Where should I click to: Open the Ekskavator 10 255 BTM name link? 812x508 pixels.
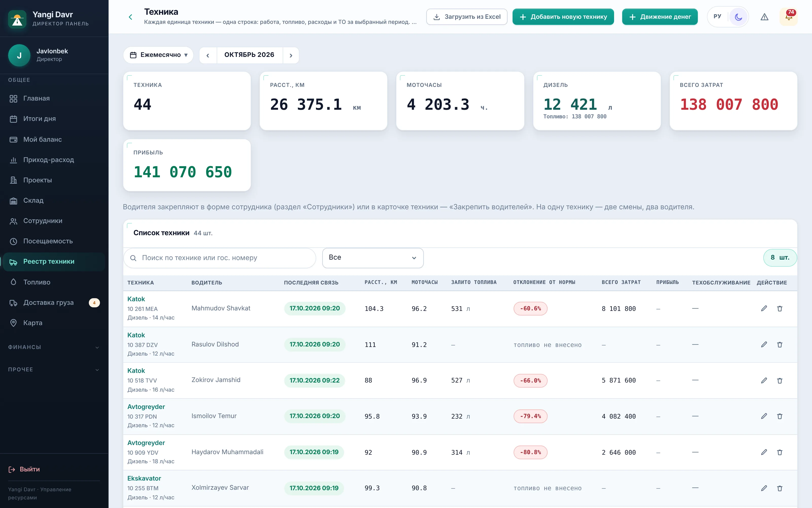(144, 479)
